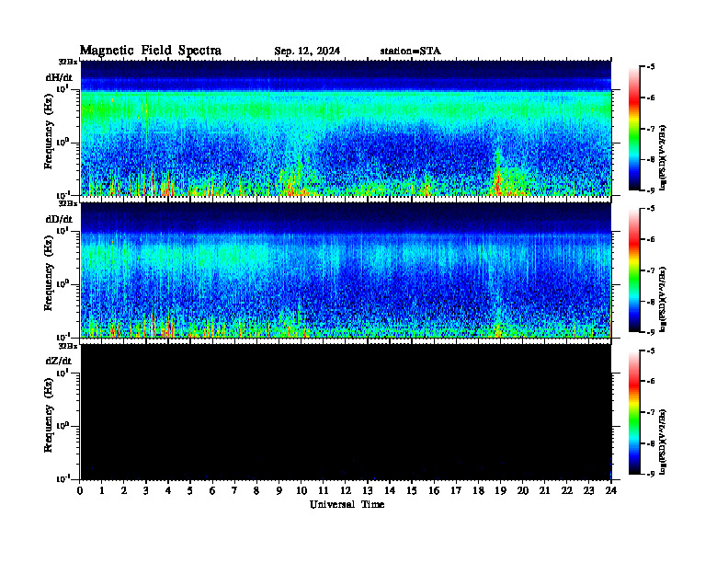Click hour tick label "11" on time axis
Viewport: 728px width, 563px height.
324,491
